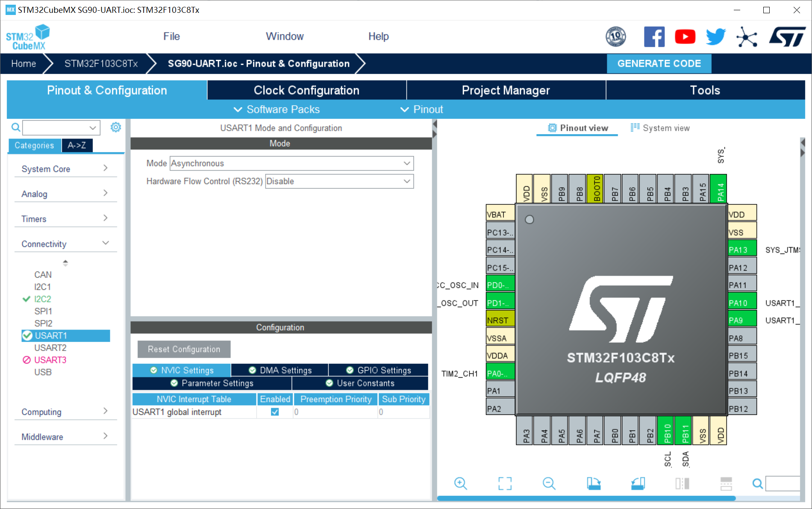Select CAN in the Connectivity list
The width and height of the screenshot is (812, 509).
(x=43, y=274)
